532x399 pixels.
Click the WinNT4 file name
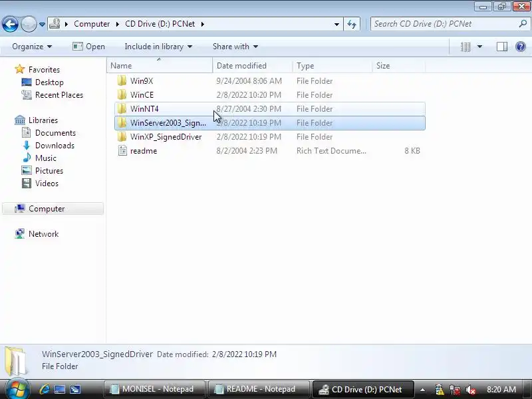click(x=144, y=109)
